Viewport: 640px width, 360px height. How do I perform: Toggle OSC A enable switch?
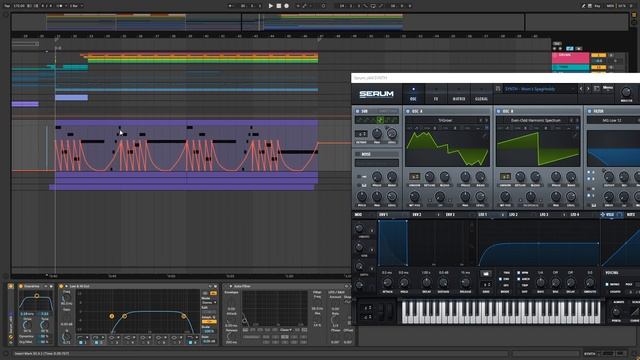coord(408,111)
